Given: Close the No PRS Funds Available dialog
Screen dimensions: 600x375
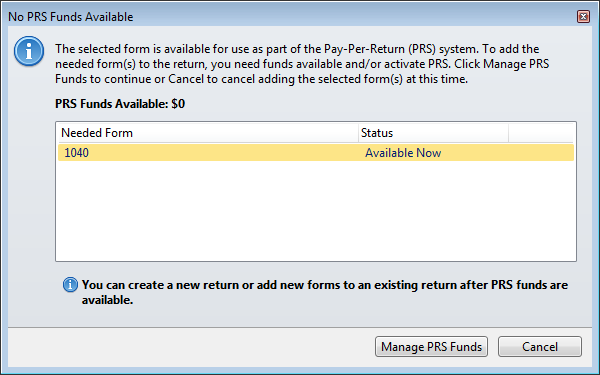Looking at the screenshot, I should (x=583, y=16).
